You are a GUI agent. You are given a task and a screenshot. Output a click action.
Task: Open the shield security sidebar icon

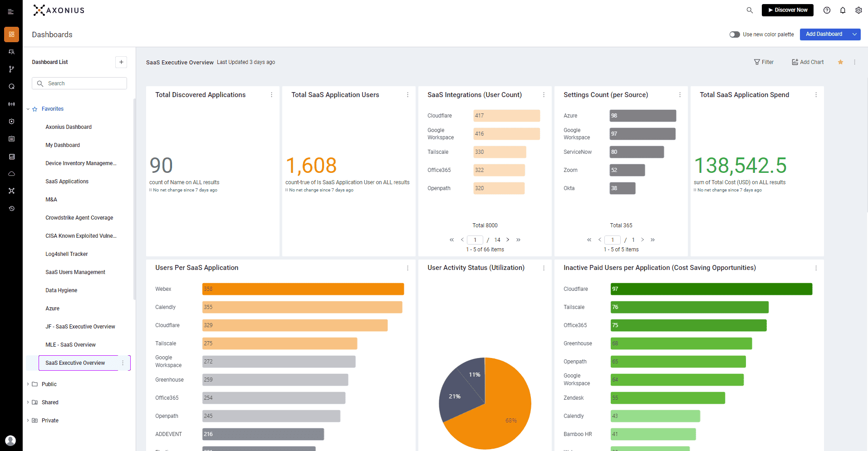point(11,122)
